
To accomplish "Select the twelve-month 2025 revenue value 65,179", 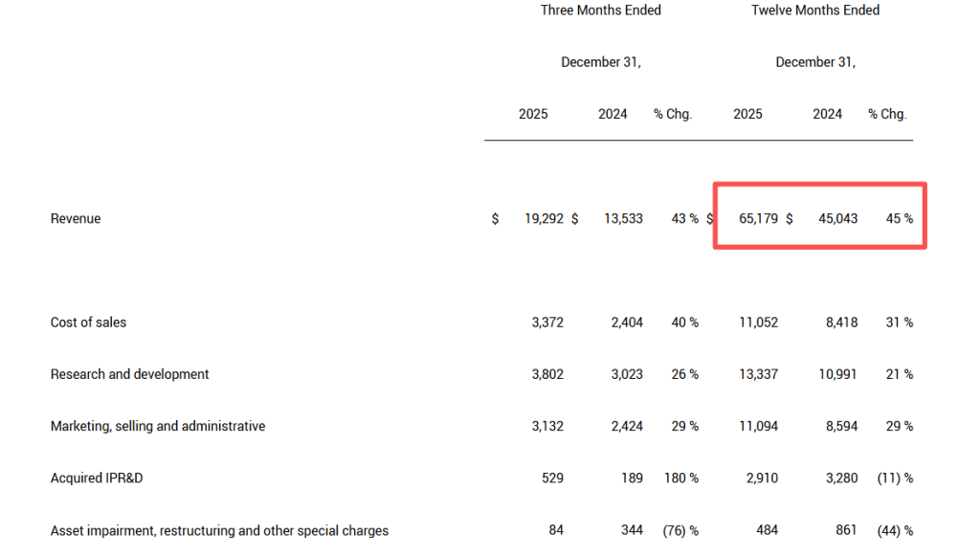I will tap(758, 219).
